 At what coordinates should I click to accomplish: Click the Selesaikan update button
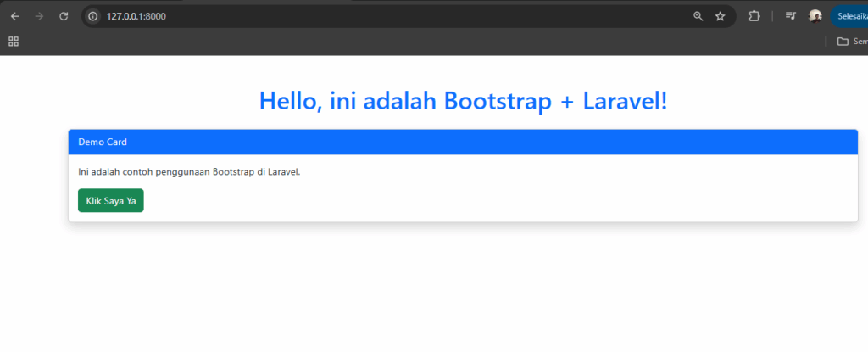click(x=849, y=17)
